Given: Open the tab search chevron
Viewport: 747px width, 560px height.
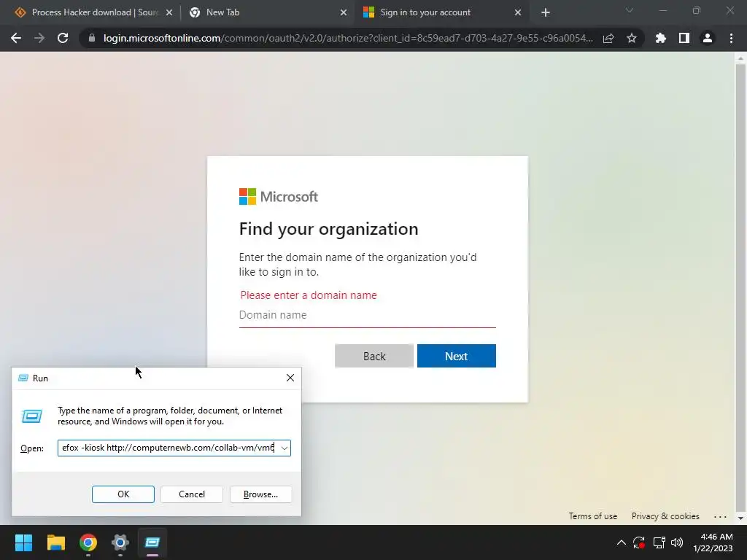Looking at the screenshot, I should (630, 10).
